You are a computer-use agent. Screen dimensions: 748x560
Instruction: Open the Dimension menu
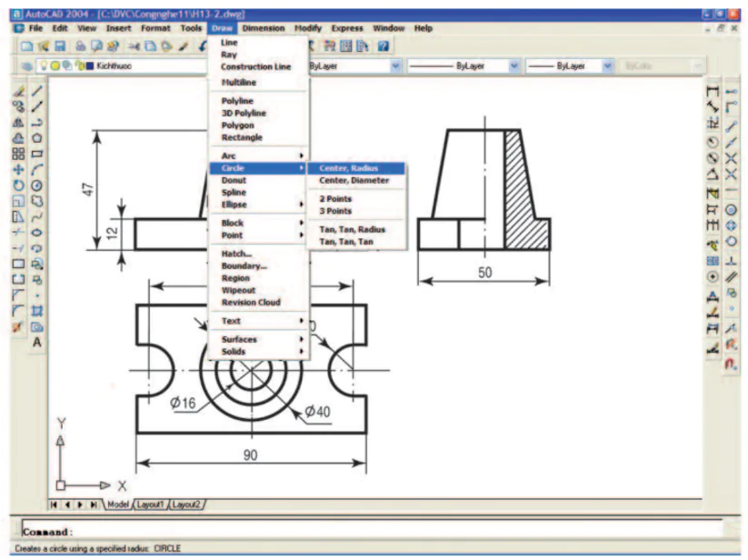(x=264, y=28)
